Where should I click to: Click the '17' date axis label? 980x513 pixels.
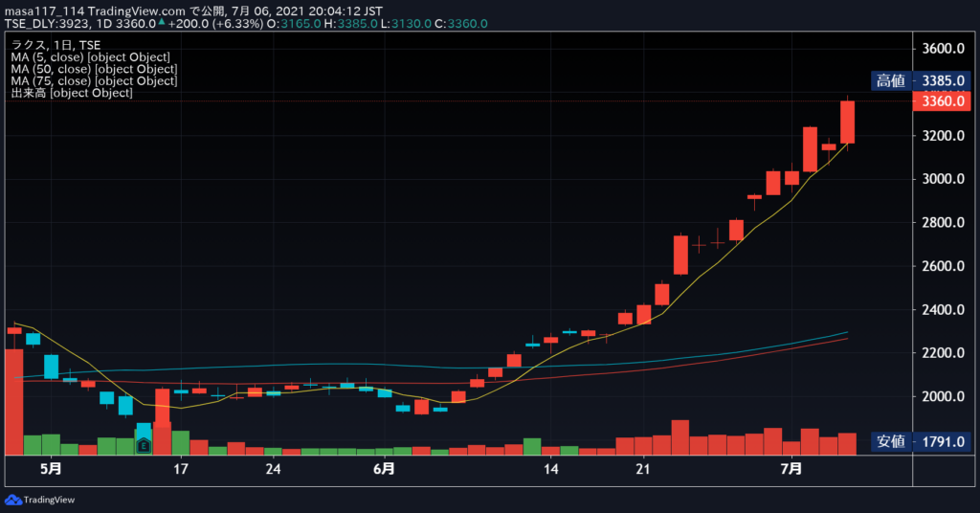tap(181, 469)
